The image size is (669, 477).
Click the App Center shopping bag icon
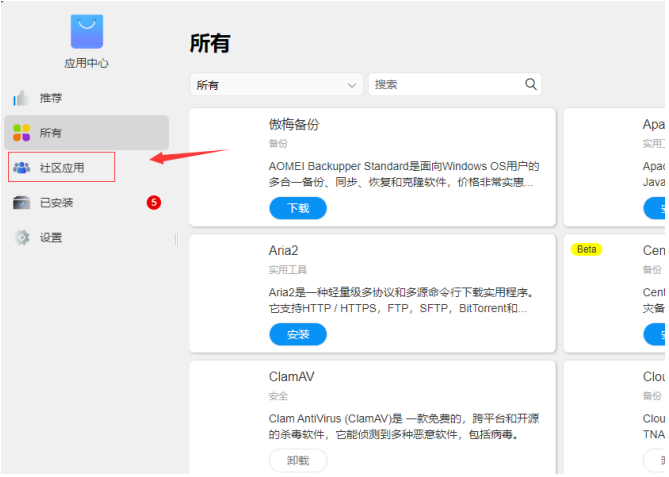(x=87, y=32)
